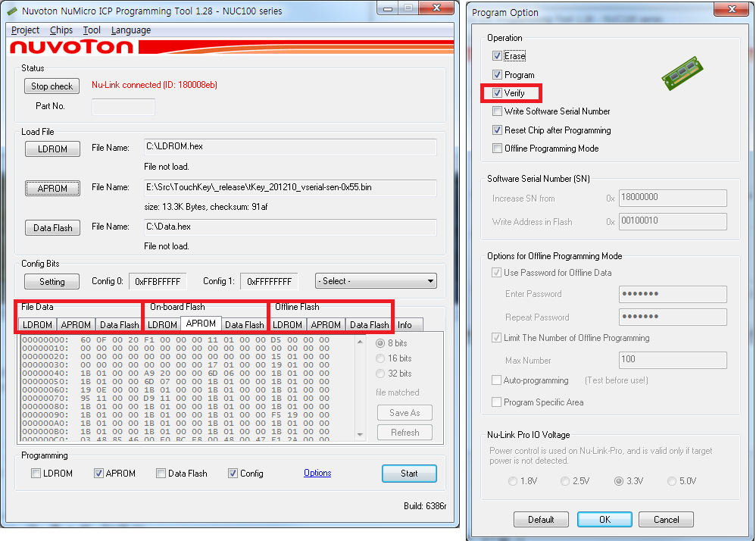
Task: Toggle Reset Chip after Programming
Action: point(497,130)
